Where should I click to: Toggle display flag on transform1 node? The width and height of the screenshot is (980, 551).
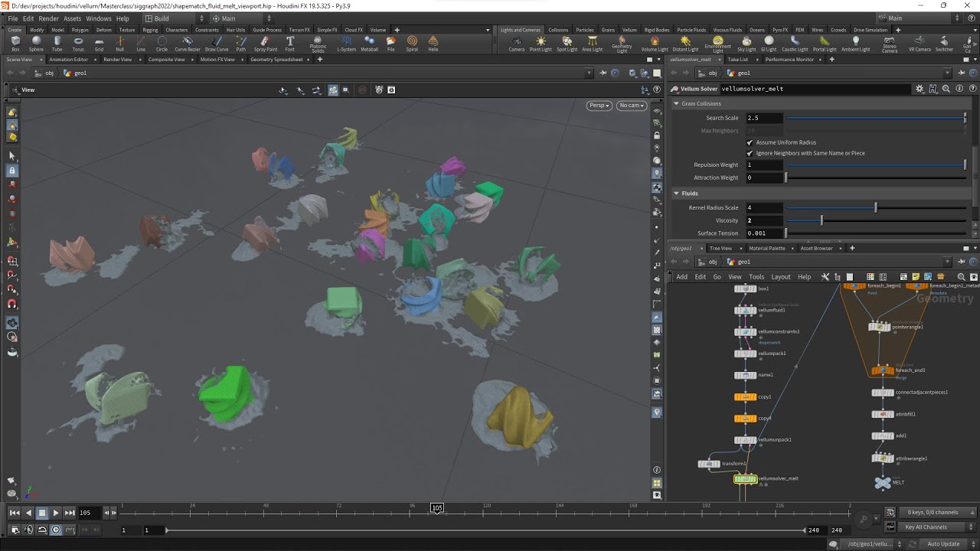pos(718,464)
